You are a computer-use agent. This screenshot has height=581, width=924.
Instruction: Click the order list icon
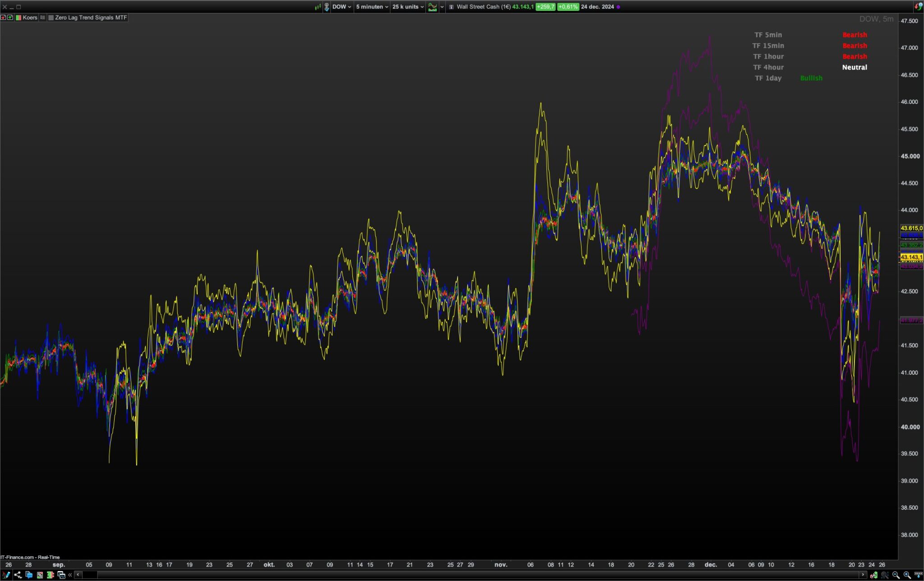pyautogui.click(x=40, y=575)
